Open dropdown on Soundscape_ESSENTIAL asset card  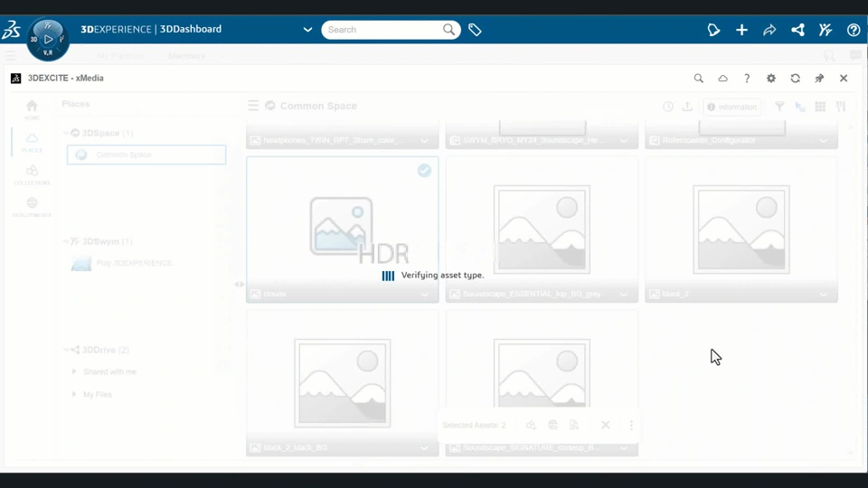[x=624, y=295]
